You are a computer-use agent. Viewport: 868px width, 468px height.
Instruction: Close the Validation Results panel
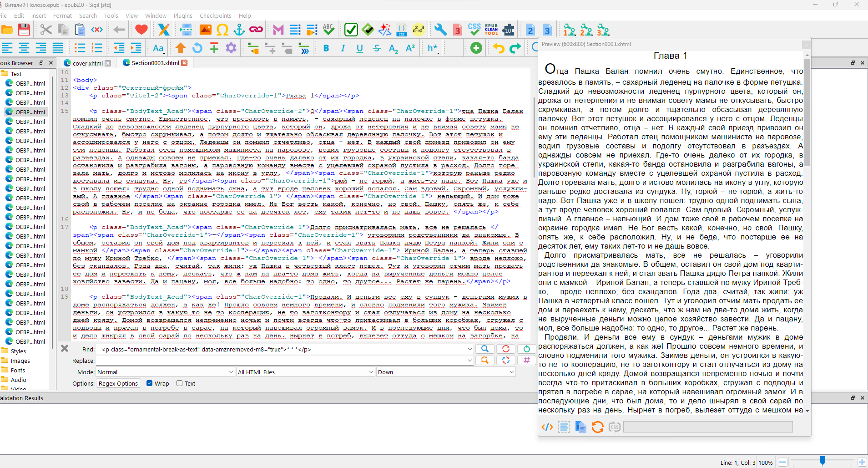(x=862, y=397)
